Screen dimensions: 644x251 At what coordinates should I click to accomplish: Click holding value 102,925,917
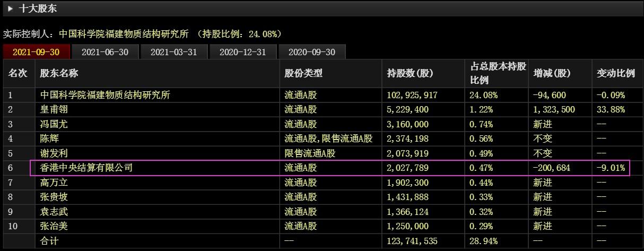pos(412,96)
